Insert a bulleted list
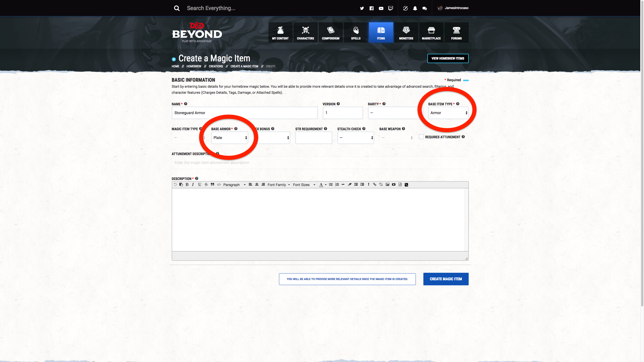The width and height of the screenshot is (644, 362). coord(331,185)
